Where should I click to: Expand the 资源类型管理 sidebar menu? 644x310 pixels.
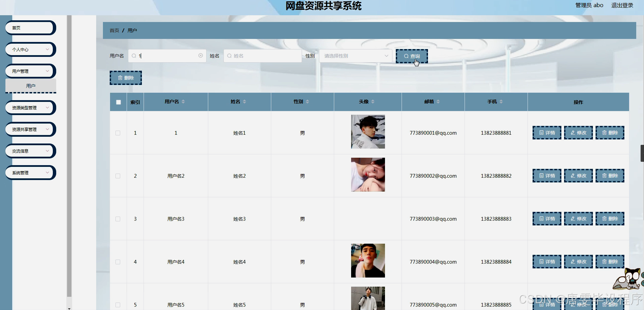coord(30,108)
